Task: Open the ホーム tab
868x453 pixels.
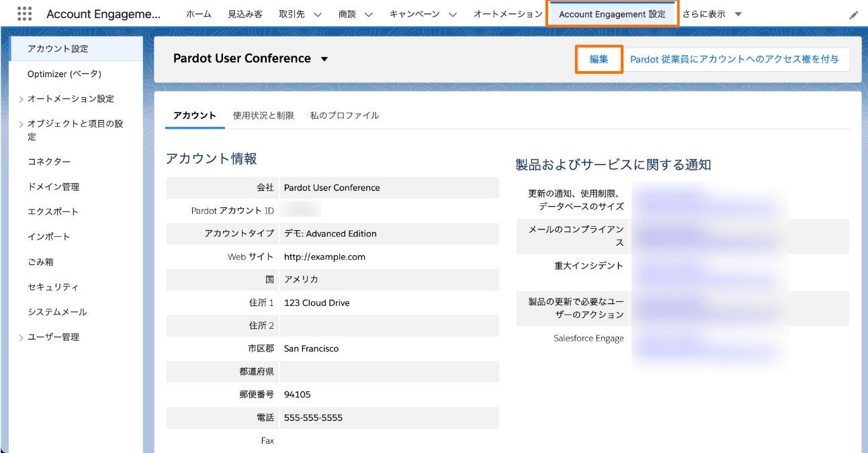Action: pyautogui.click(x=198, y=14)
